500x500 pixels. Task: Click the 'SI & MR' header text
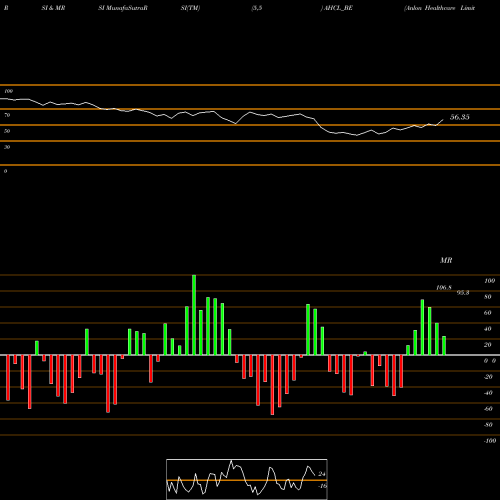[x=53, y=8]
